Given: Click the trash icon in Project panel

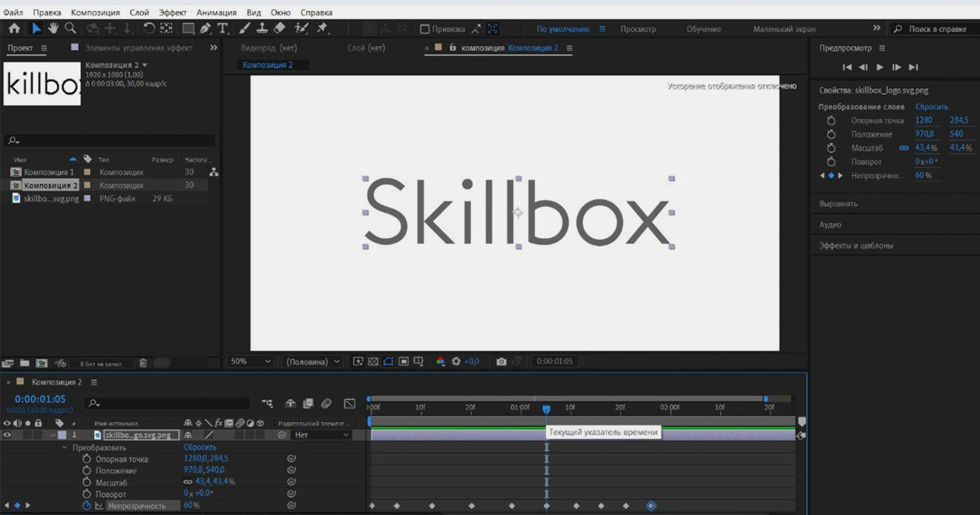Looking at the screenshot, I should [143, 363].
